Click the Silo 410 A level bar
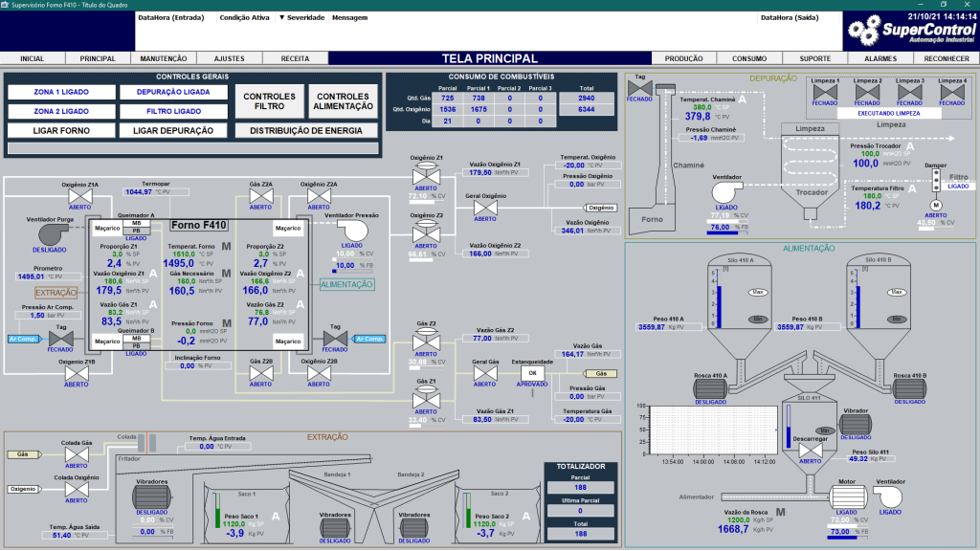The height and width of the screenshot is (551, 980). pos(719,306)
